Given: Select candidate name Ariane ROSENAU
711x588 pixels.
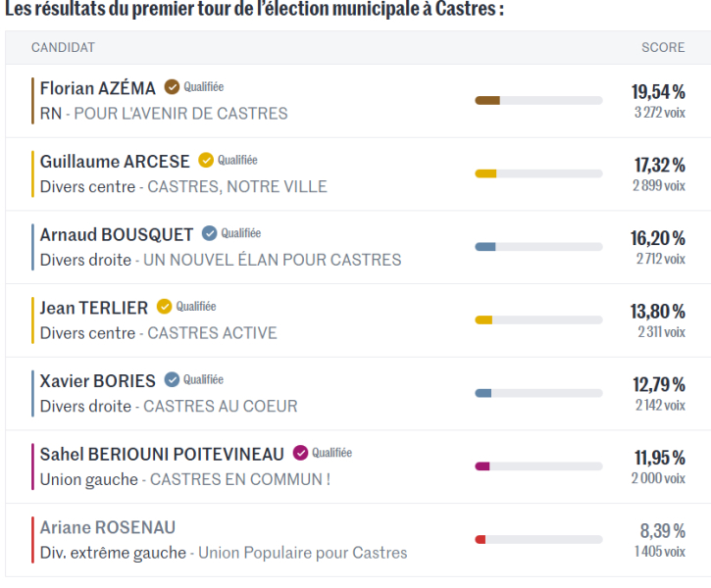Looking at the screenshot, I should coord(108,527).
